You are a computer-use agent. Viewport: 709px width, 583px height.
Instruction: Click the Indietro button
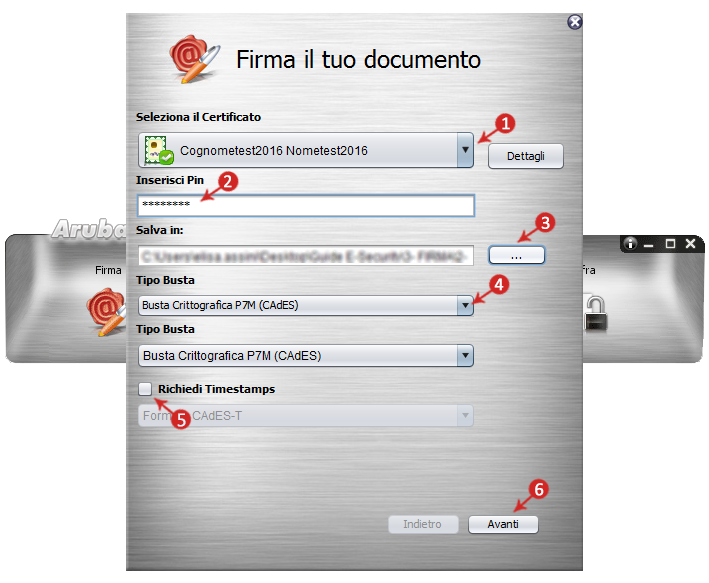[x=423, y=524]
